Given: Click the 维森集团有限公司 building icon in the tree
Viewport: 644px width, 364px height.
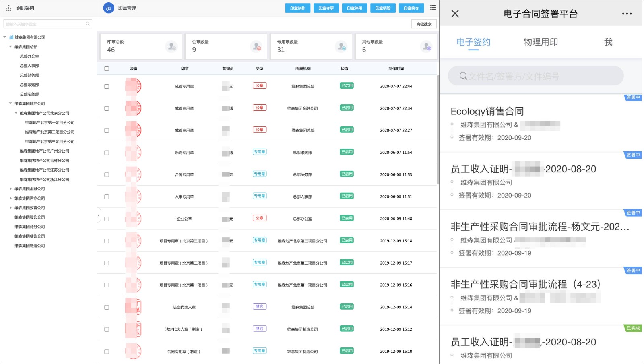Looking at the screenshot, I should [11, 37].
